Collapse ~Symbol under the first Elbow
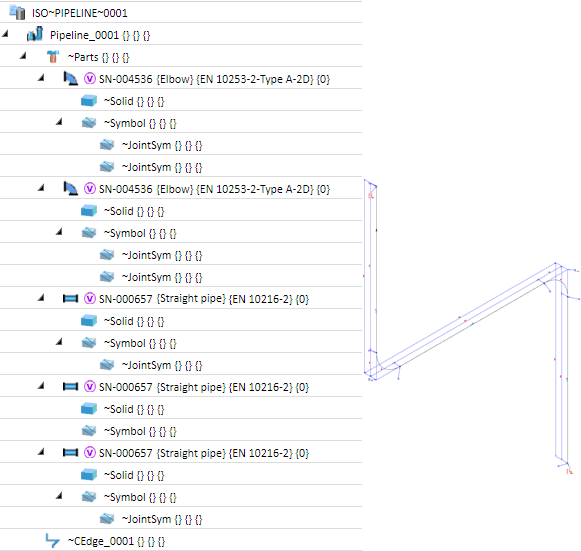Viewport: 581px width, 551px height. 59,122
